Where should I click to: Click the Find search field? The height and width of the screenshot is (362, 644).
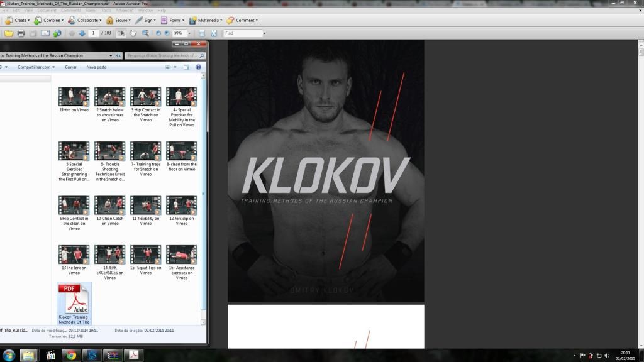pos(243,33)
